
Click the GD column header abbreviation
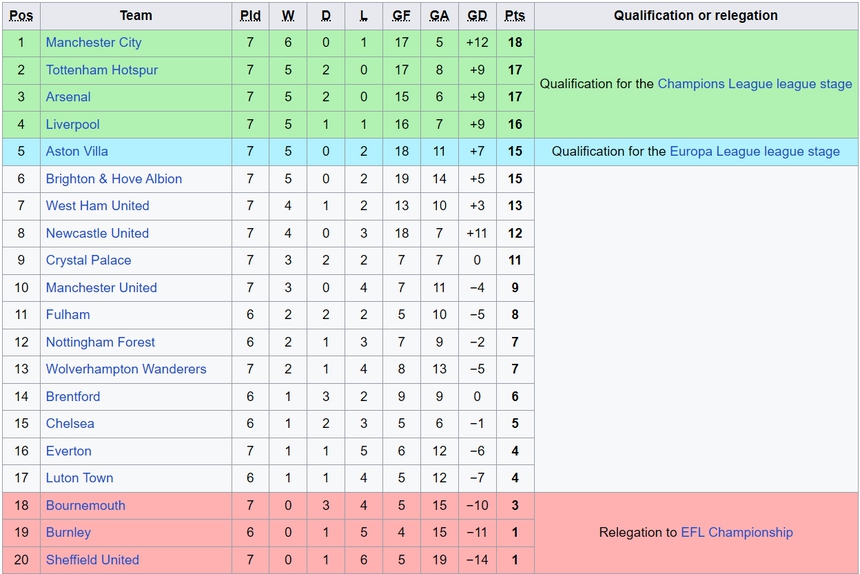477,16
